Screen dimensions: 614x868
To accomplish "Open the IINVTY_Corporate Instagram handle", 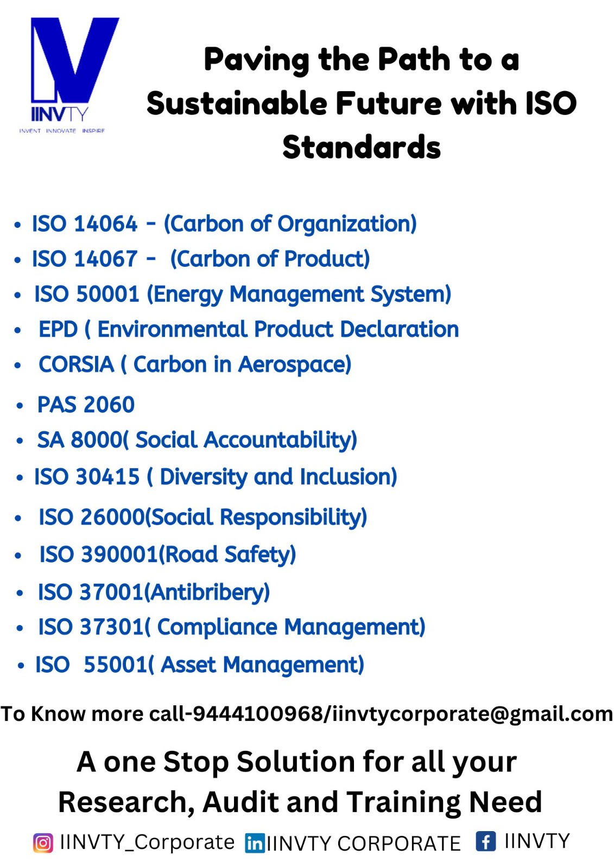I will point(147,842).
